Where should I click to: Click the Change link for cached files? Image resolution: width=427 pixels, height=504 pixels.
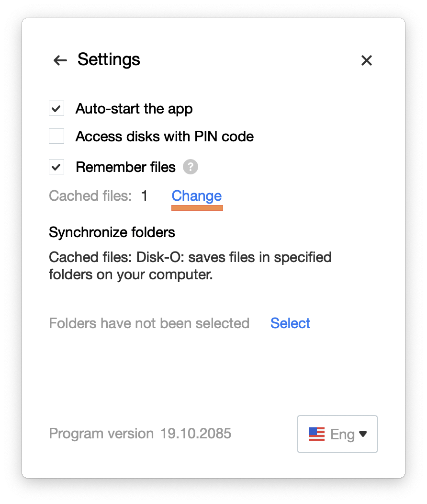click(x=196, y=196)
